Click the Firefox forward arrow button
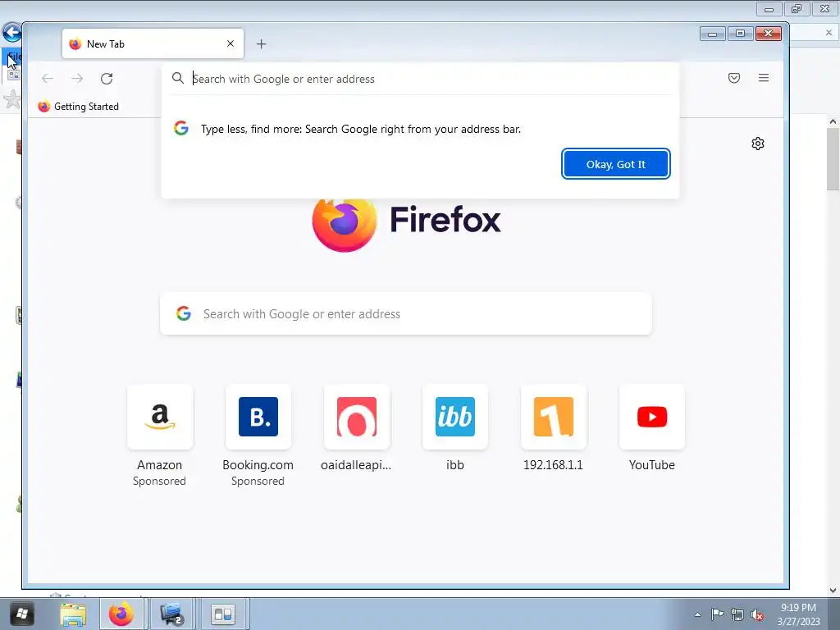This screenshot has height=630, width=840. pyautogui.click(x=77, y=79)
